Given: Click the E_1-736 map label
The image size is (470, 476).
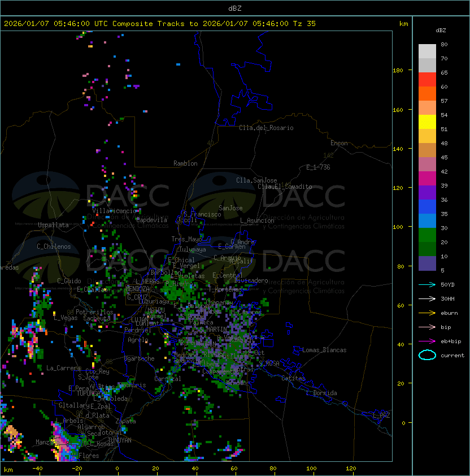Looking at the screenshot, I should [x=318, y=167].
